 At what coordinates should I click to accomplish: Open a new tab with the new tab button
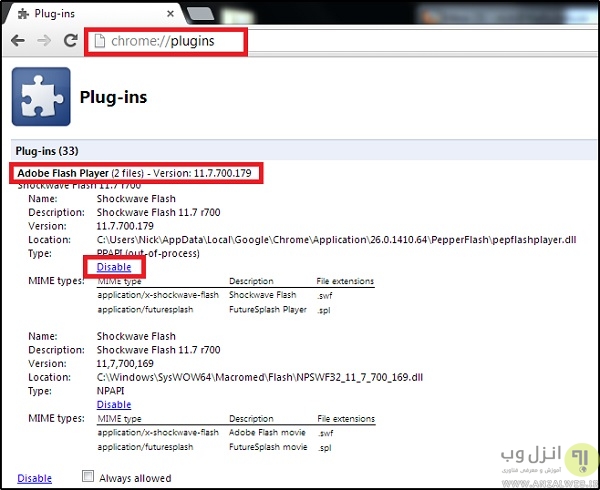point(201,13)
